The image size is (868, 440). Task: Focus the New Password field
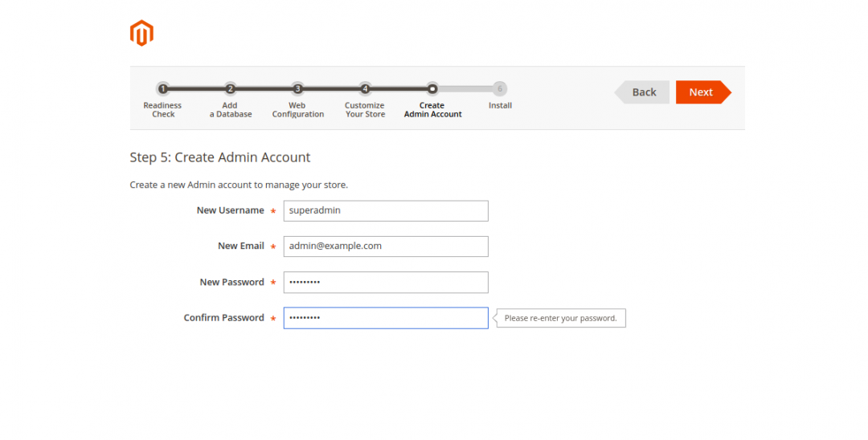tap(386, 283)
